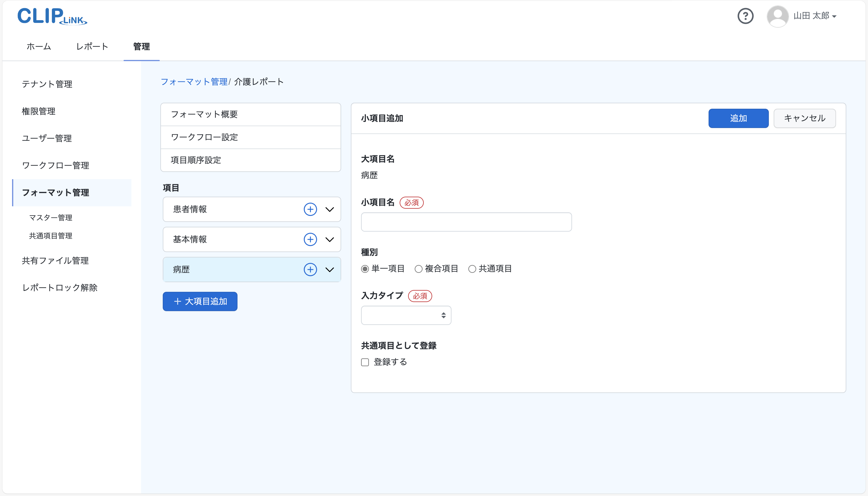Expand 患者情報 chevron

tap(329, 209)
